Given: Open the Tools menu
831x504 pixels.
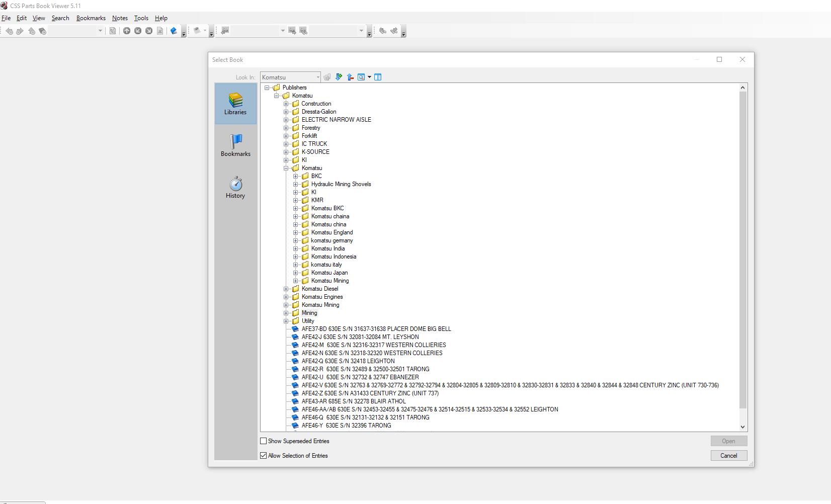Looking at the screenshot, I should 141,18.
